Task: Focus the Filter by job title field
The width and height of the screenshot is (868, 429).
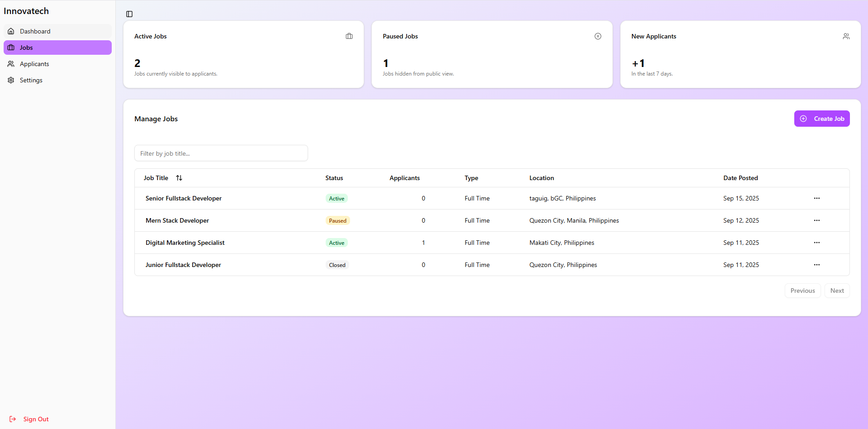Action: click(x=221, y=153)
